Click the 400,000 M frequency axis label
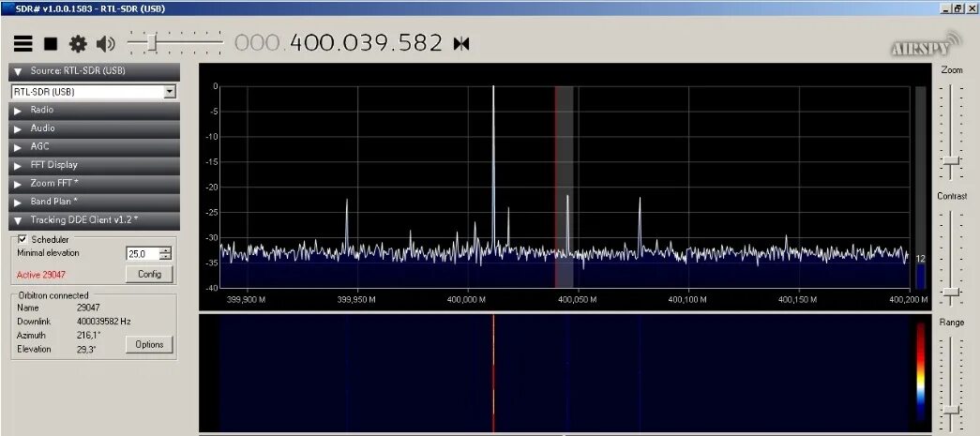 (x=468, y=300)
